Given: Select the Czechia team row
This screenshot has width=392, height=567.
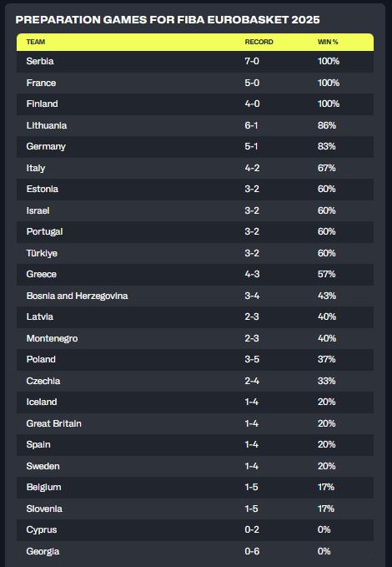Looking at the screenshot, I should pyautogui.click(x=195, y=381).
